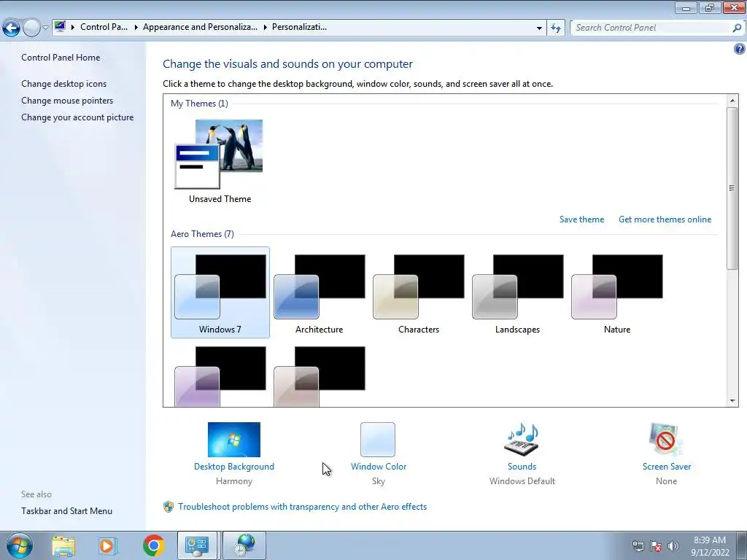Select the Windows 7 Aero theme
747x560 pixels.
220,292
